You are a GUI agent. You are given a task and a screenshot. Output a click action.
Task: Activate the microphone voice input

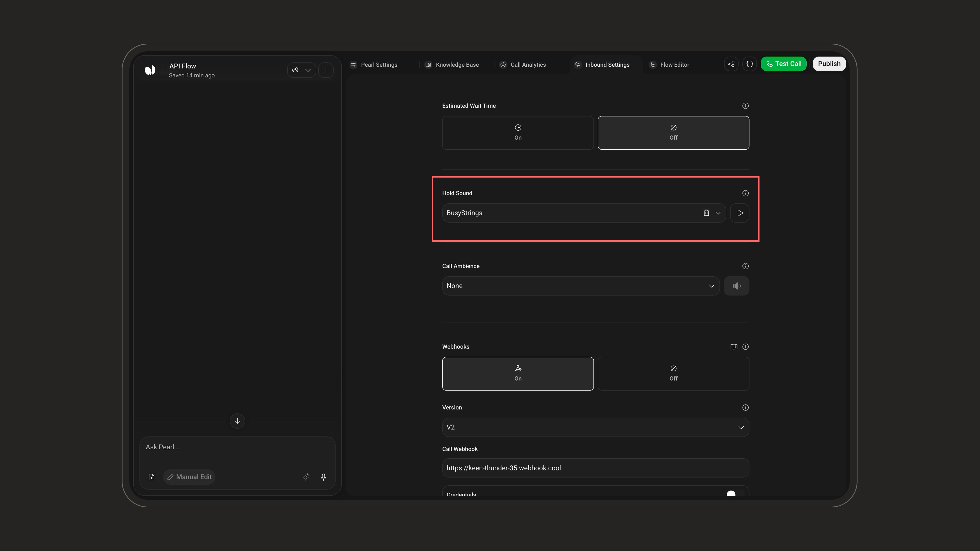(x=323, y=477)
